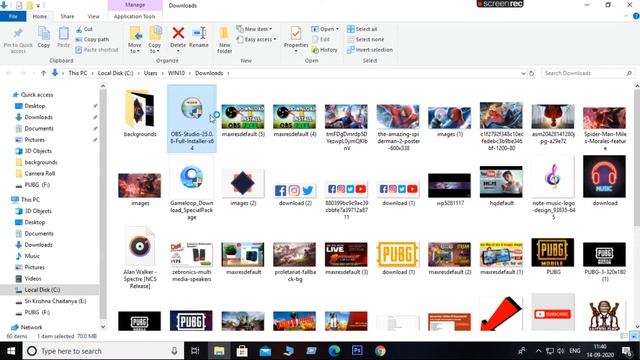Switch to the Home tab
The image size is (640, 360).
point(40,16)
